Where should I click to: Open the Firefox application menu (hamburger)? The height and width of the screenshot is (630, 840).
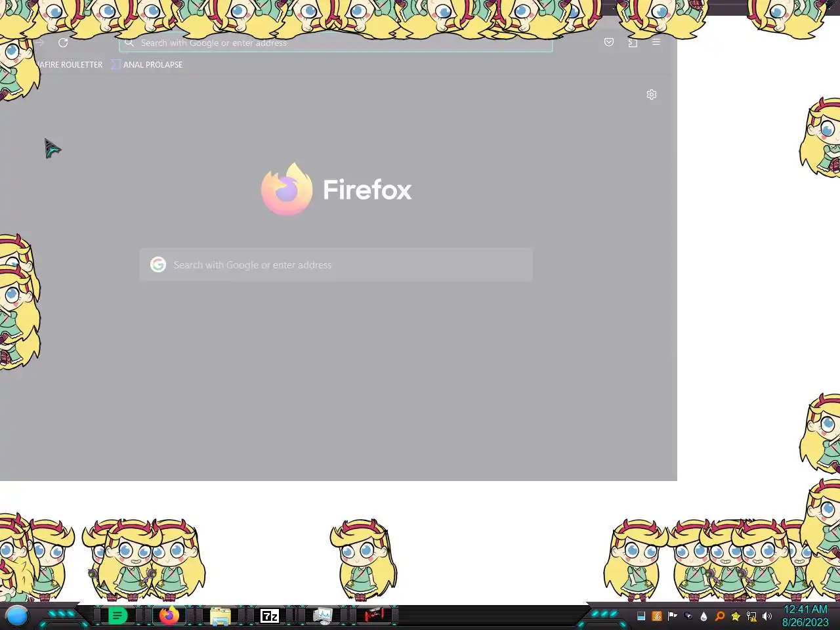pos(656,42)
